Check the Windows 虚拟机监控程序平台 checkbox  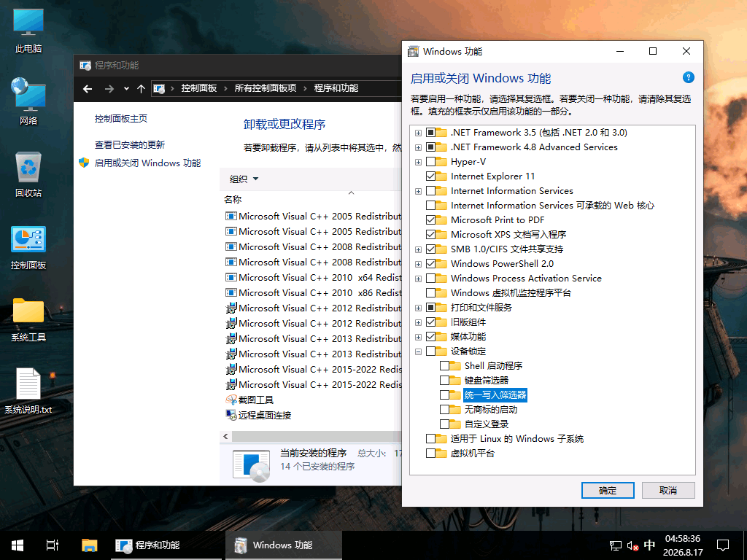(430, 293)
